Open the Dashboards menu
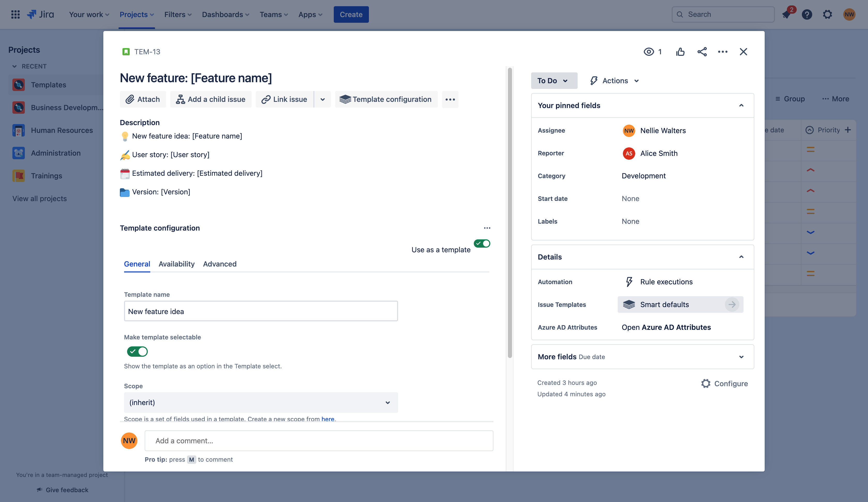 225,14
